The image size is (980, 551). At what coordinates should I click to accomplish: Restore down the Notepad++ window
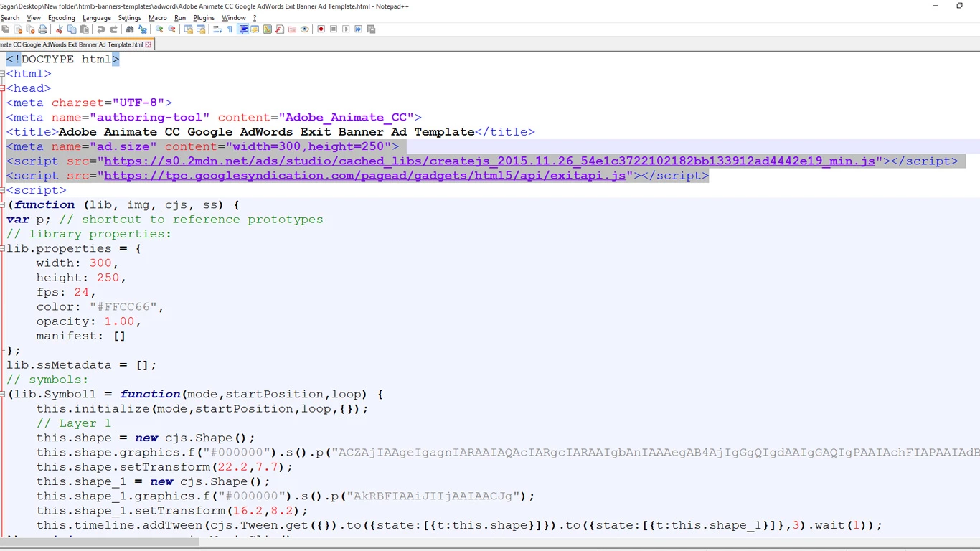point(959,6)
